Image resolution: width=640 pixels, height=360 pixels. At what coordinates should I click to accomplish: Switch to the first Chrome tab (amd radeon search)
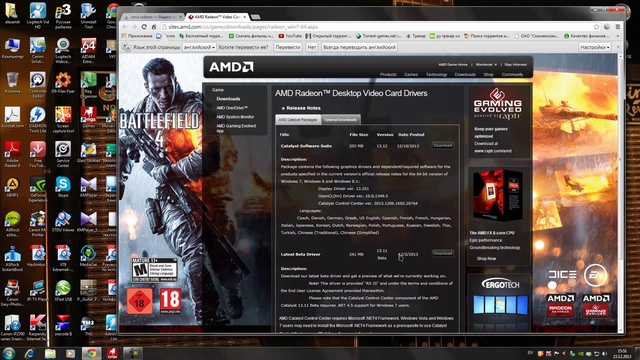153,17
